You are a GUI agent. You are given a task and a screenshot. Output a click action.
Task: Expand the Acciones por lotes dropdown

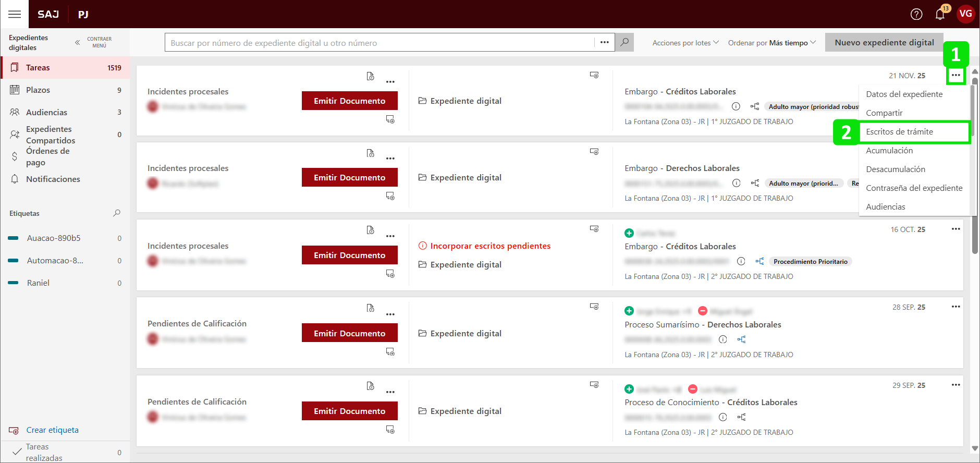(x=685, y=43)
